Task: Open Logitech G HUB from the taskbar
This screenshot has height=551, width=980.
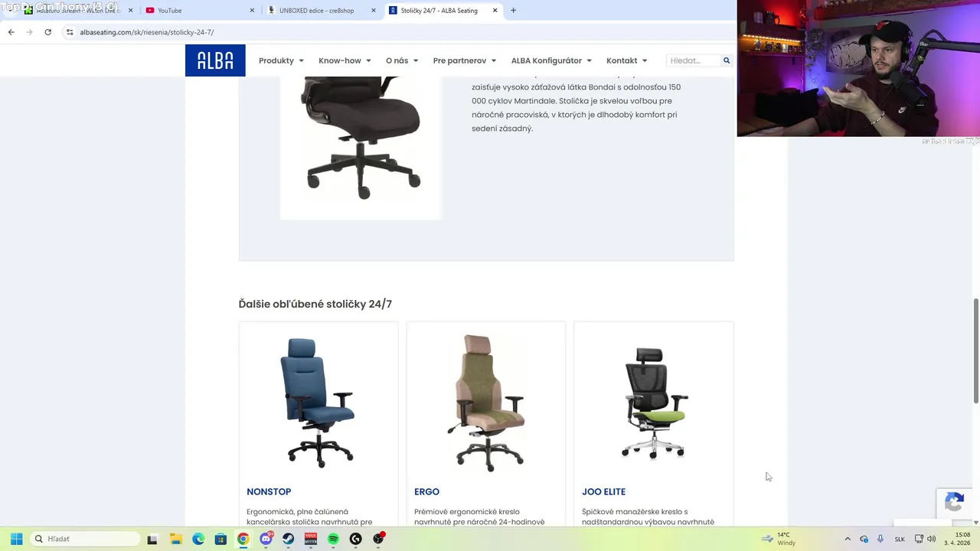Action: 355,539
